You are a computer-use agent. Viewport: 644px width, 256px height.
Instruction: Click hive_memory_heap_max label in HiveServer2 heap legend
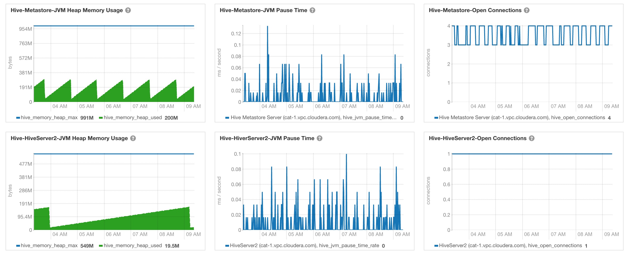click(x=49, y=246)
